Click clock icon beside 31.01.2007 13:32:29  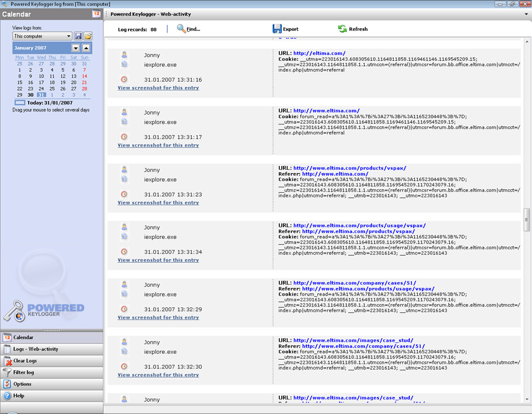124,309
